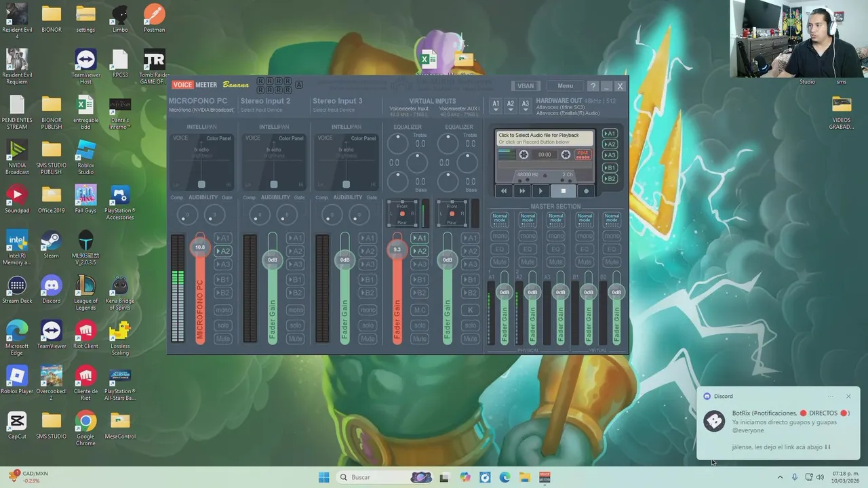Solo the Stereo Input 2 strip
The height and width of the screenshot is (488, 868).
point(295,325)
